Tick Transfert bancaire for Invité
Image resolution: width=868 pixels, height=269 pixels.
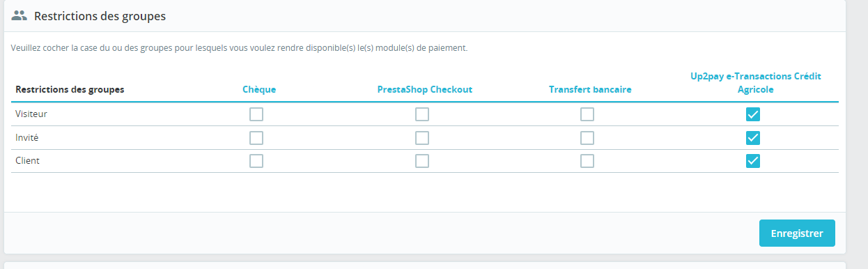point(587,138)
